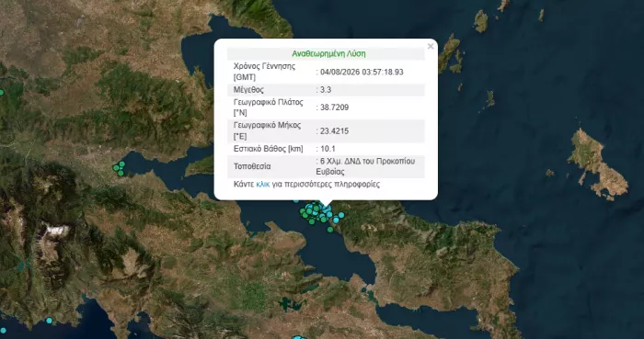The image size is (644, 339).
Task: Select the 'Γεωγραφικό Μήκος [°E]' label
Action: click(268, 130)
